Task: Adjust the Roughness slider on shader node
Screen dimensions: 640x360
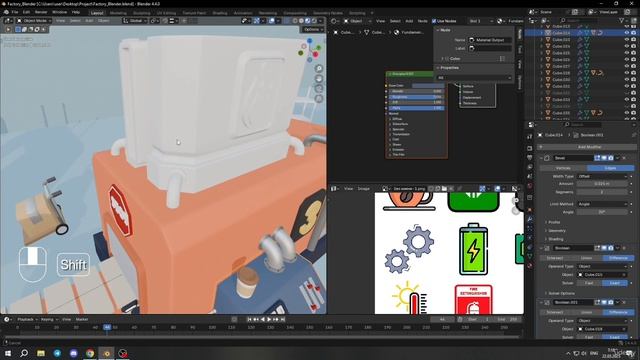Action: point(416,97)
